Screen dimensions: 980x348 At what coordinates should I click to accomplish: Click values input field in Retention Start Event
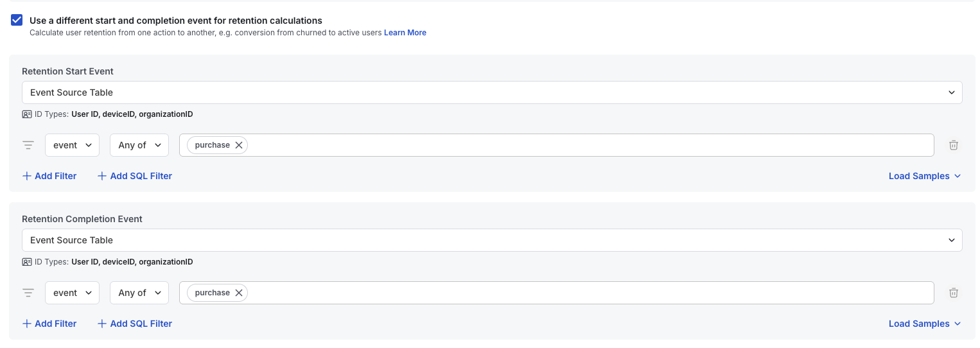click(x=556, y=145)
